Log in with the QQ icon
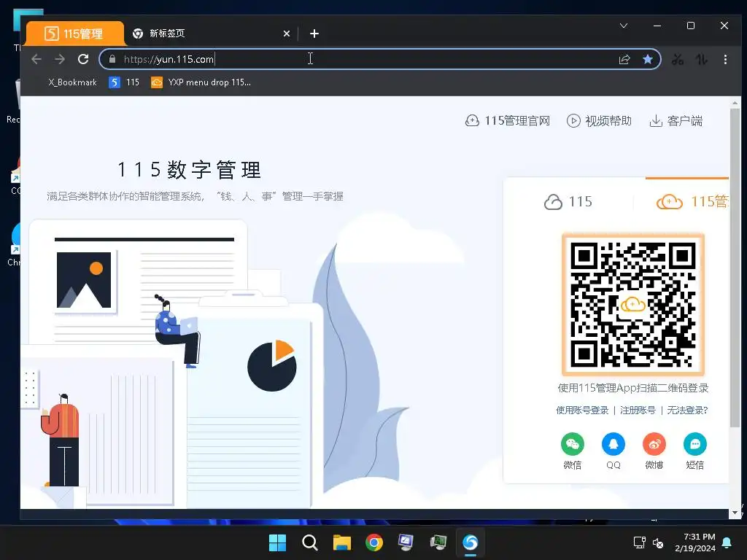 (x=613, y=444)
